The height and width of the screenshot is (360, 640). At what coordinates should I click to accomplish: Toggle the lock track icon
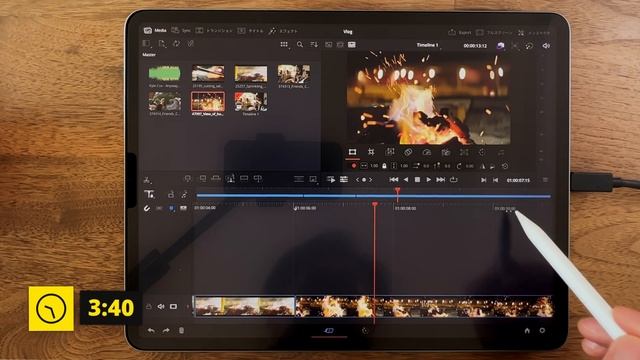point(149,306)
